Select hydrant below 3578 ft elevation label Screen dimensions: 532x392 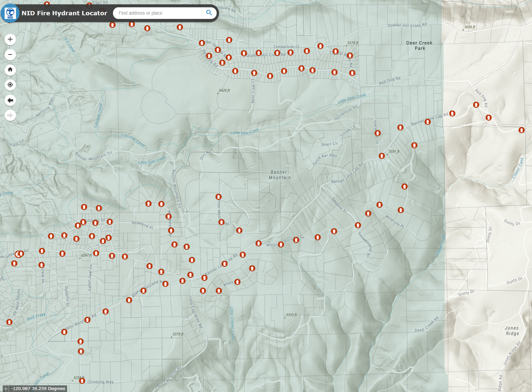click(350, 55)
